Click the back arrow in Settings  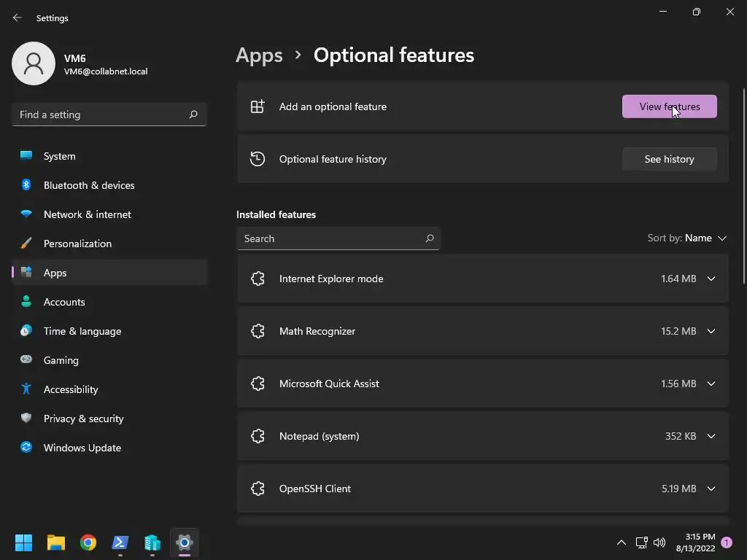click(18, 17)
